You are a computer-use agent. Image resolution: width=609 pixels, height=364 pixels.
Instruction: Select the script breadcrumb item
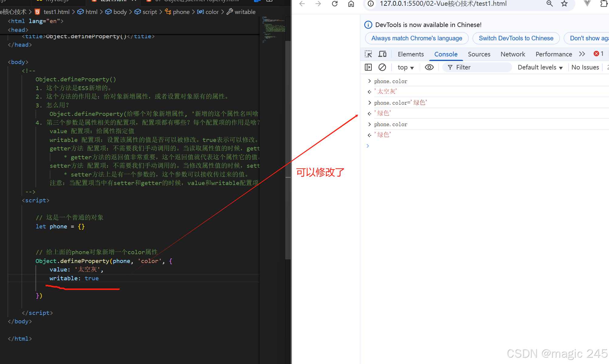point(150,12)
